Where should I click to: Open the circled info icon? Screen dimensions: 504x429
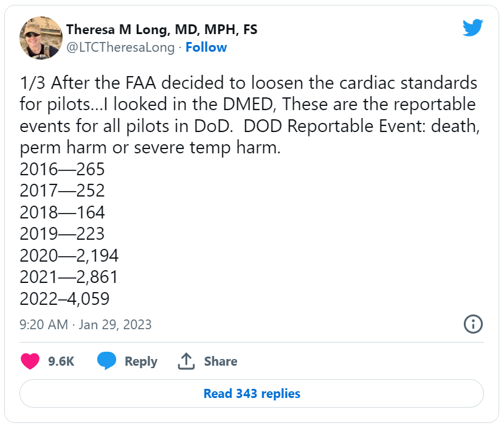[x=473, y=324]
